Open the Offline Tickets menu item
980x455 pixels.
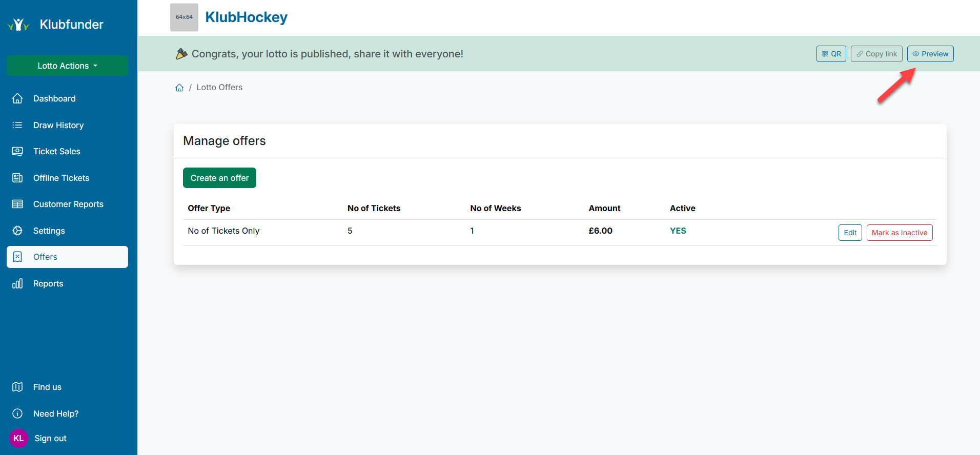61,178
